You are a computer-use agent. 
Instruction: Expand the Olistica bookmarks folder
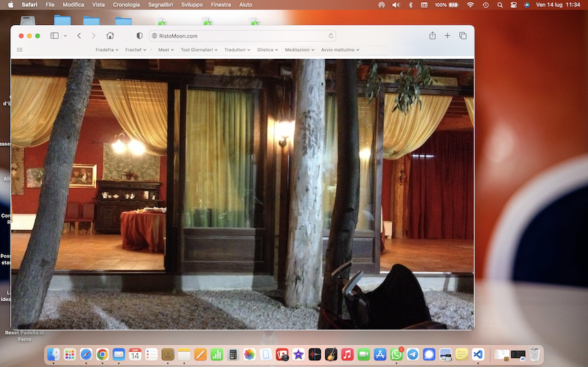coord(268,50)
